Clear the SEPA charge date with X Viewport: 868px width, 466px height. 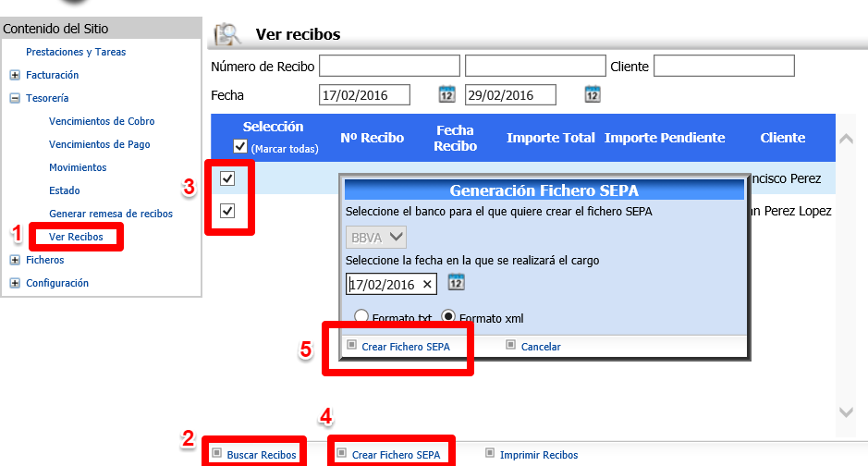[426, 284]
